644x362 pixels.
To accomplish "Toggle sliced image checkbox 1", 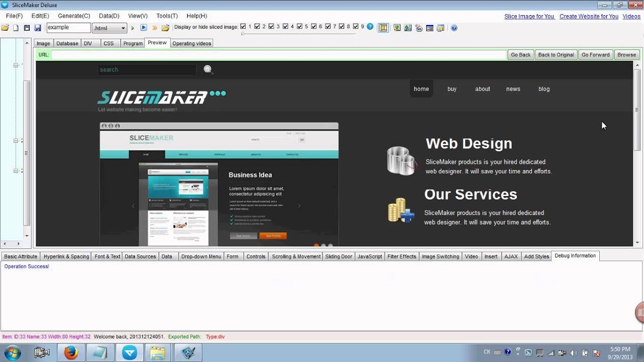I will tap(243, 27).
